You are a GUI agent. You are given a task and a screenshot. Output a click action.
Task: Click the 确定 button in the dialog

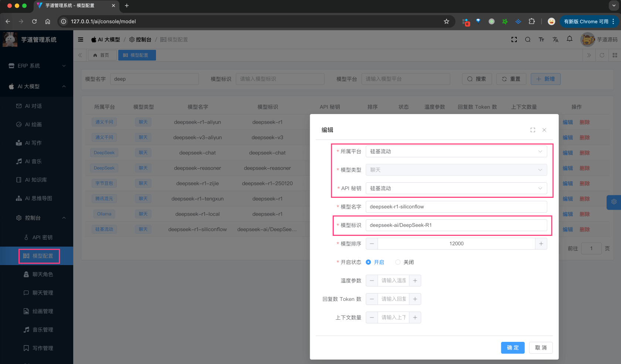click(x=513, y=347)
